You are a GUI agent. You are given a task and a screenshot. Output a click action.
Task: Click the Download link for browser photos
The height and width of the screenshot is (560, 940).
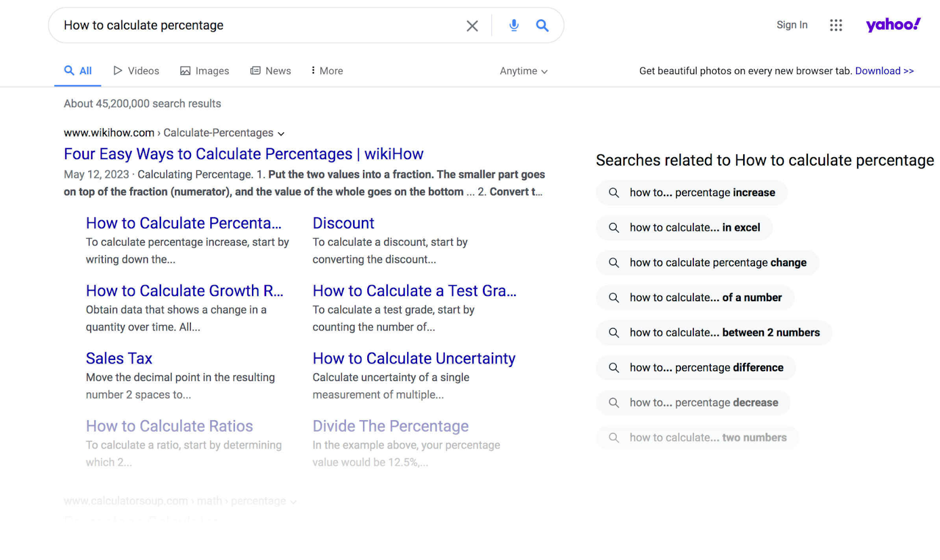coord(884,70)
